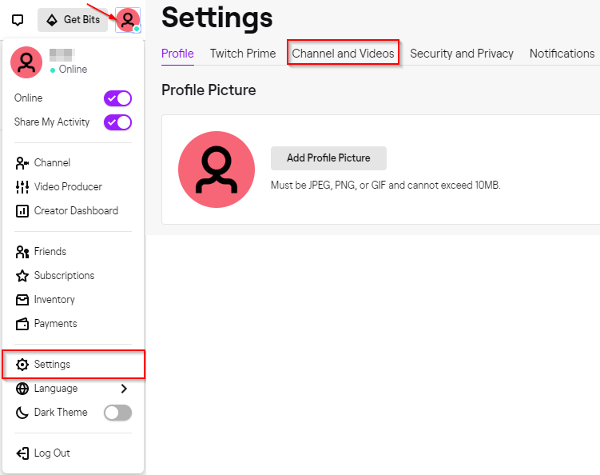
Task: Open the Inventory menu entry
Action: (x=73, y=300)
